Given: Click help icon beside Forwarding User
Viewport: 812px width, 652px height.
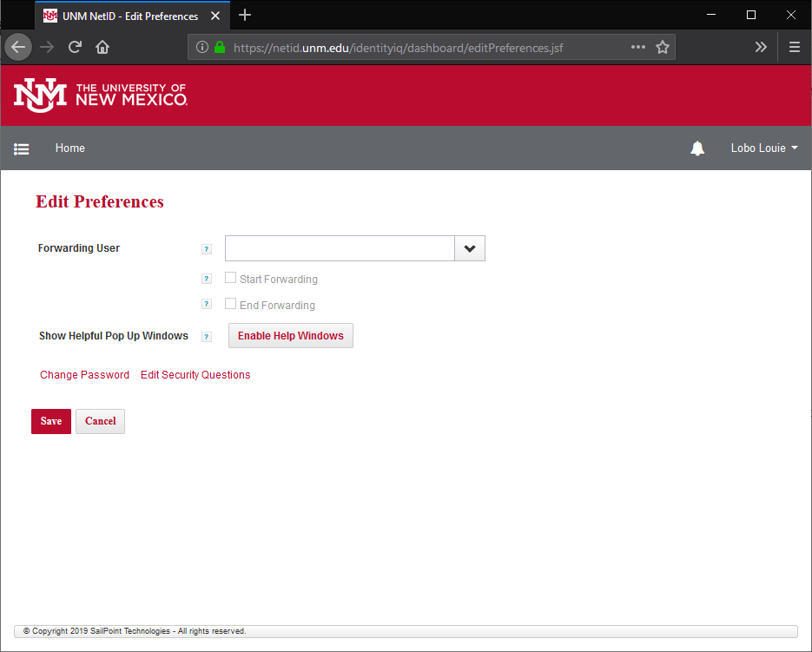Looking at the screenshot, I should tap(207, 249).
